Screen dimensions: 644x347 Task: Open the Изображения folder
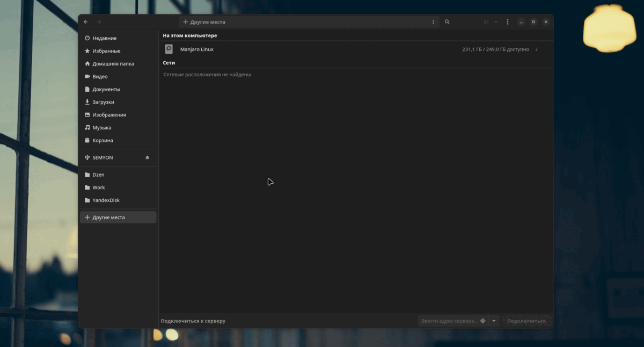point(109,115)
